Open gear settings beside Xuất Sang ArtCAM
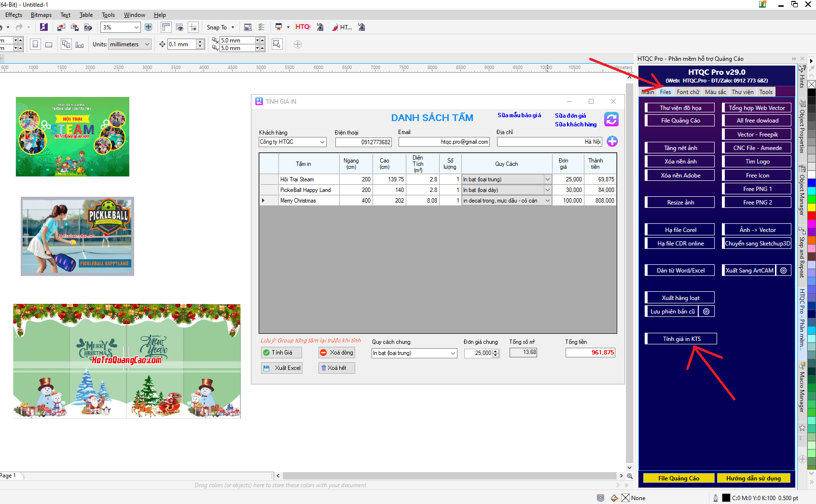The height and width of the screenshot is (504, 816). tap(783, 271)
